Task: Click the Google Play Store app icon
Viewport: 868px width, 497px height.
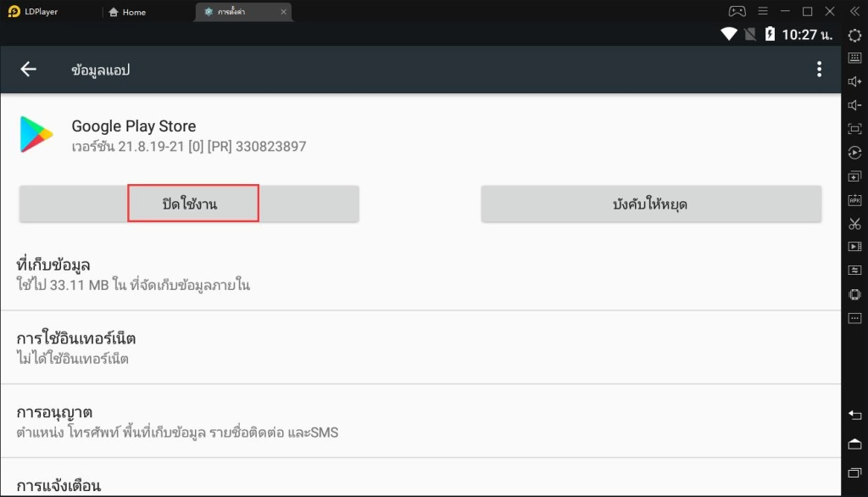Action: (36, 134)
